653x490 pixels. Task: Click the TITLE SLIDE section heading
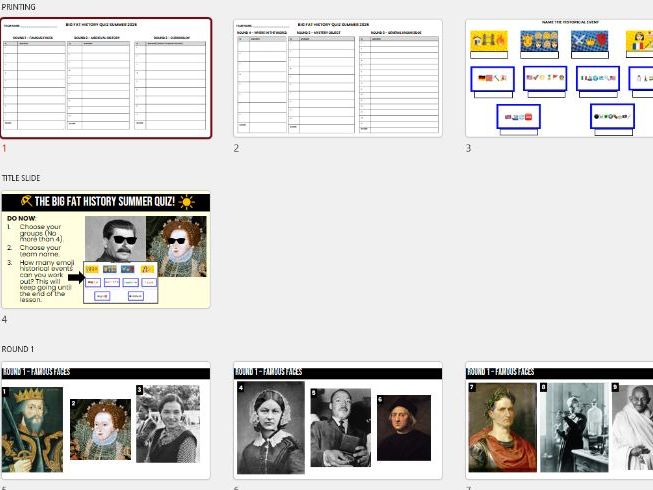click(x=21, y=178)
